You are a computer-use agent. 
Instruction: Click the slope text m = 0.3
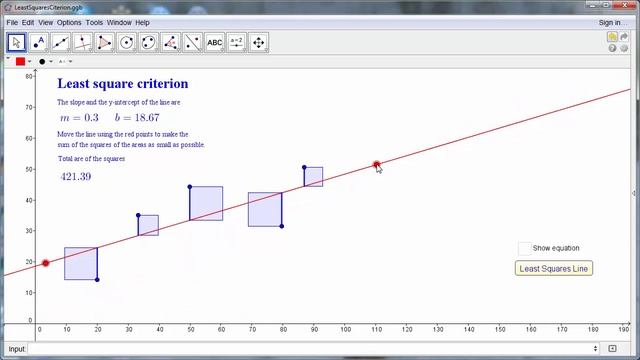pyautogui.click(x=79, y=118)
